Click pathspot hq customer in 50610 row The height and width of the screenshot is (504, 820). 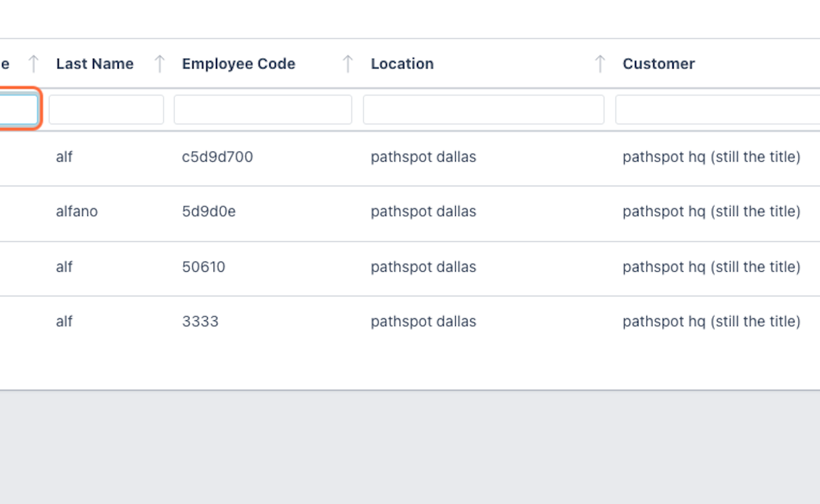click(x=711, y=267)
